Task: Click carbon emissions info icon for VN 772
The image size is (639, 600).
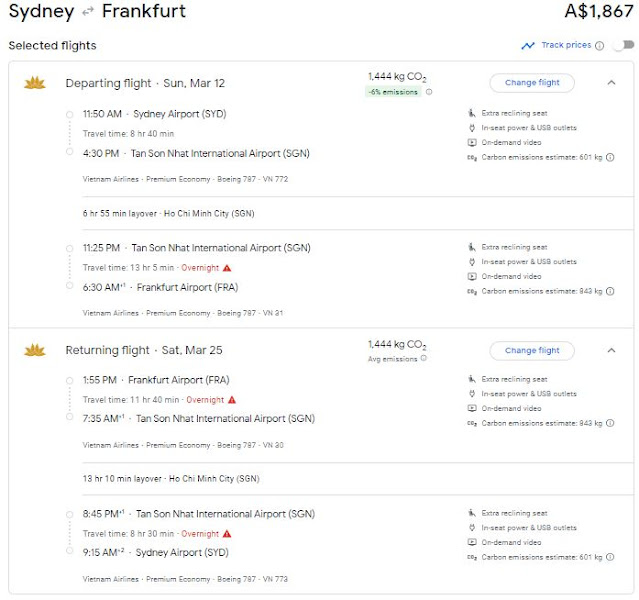Action: tap(610, 157)
